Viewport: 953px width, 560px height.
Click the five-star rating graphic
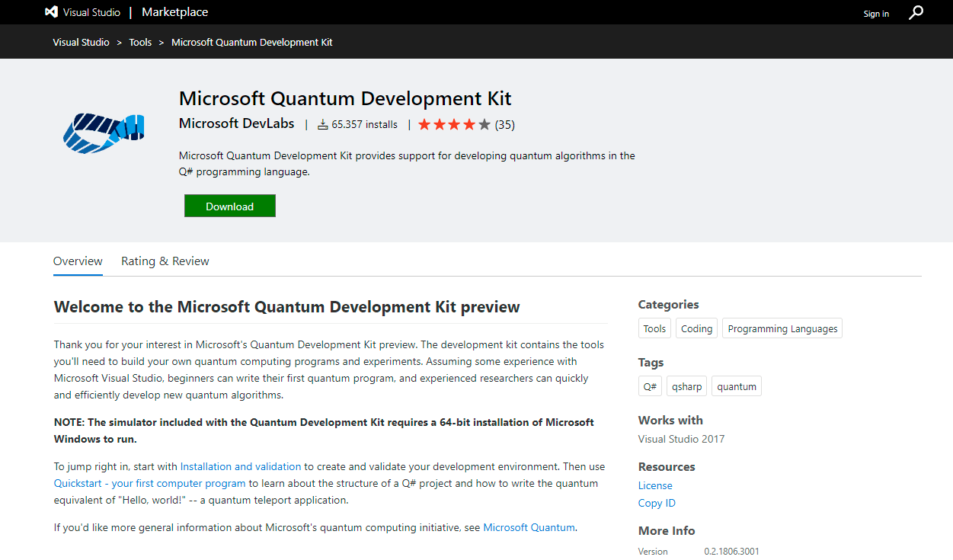(x=454, y=124)
